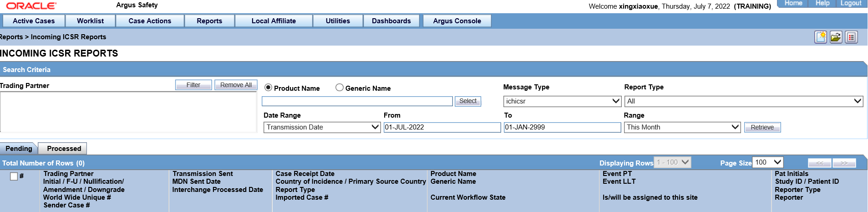Open the Case Actions menu

coord(150,21)
